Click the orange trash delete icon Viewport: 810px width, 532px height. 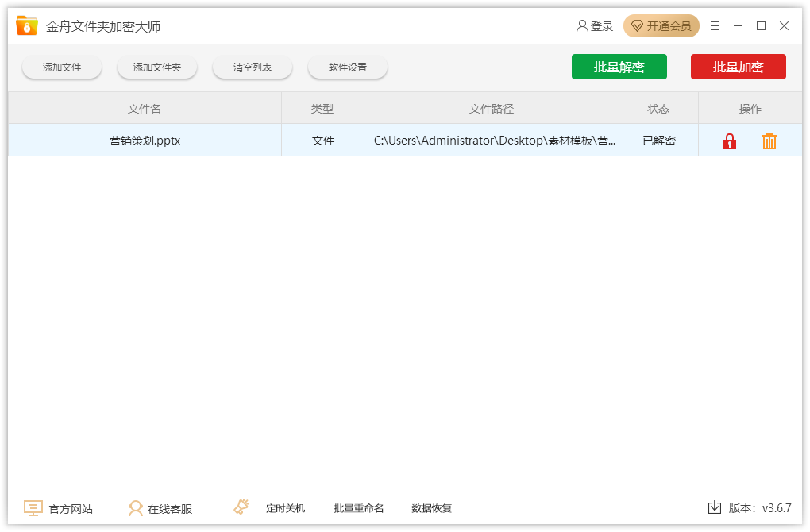click(x=769, y=141)
